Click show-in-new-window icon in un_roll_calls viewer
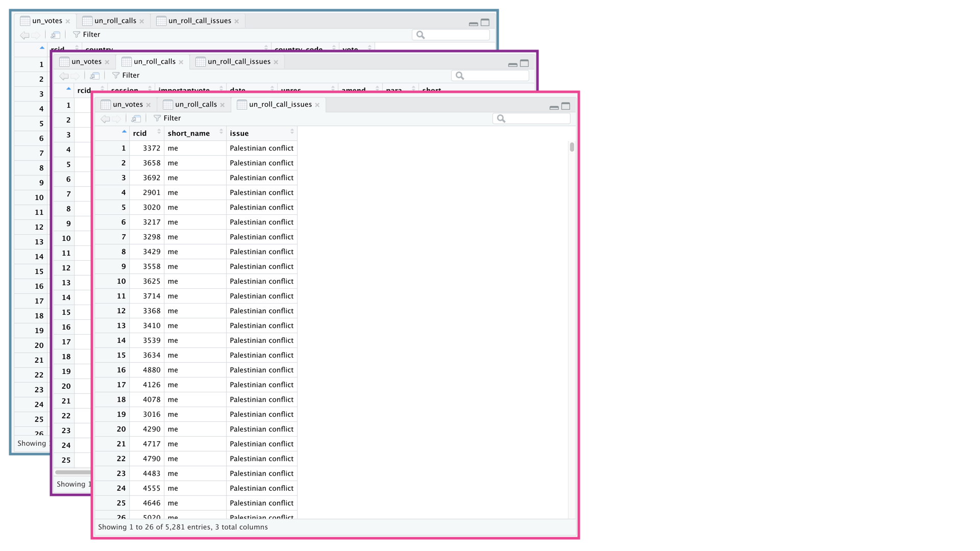The image size is (980, 551). [94, 76]
